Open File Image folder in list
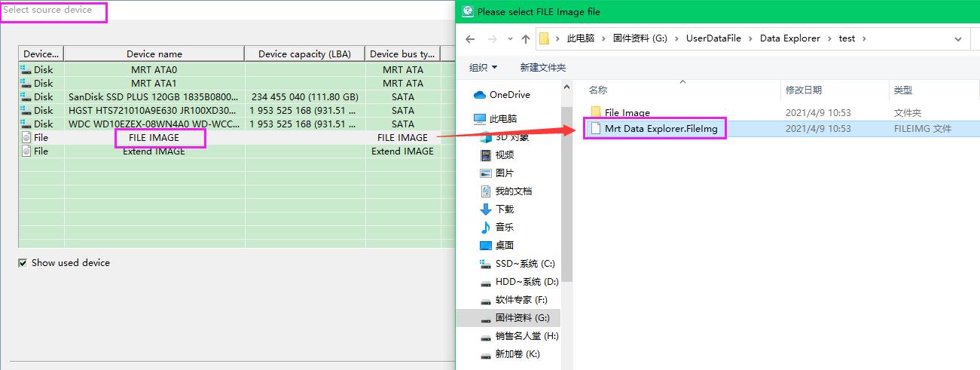Screen dimensions: 980x370 627,113
